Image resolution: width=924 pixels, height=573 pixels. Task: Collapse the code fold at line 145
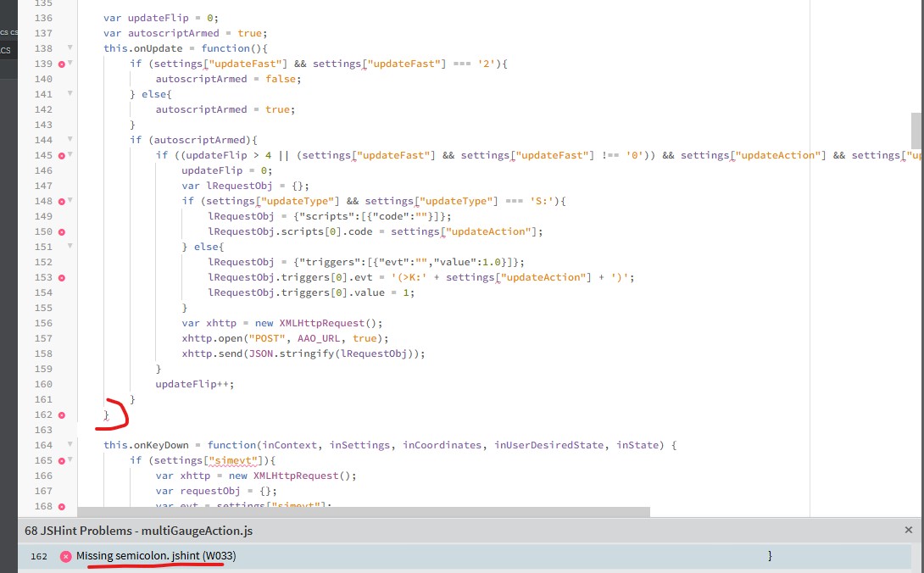coord(70,154)
